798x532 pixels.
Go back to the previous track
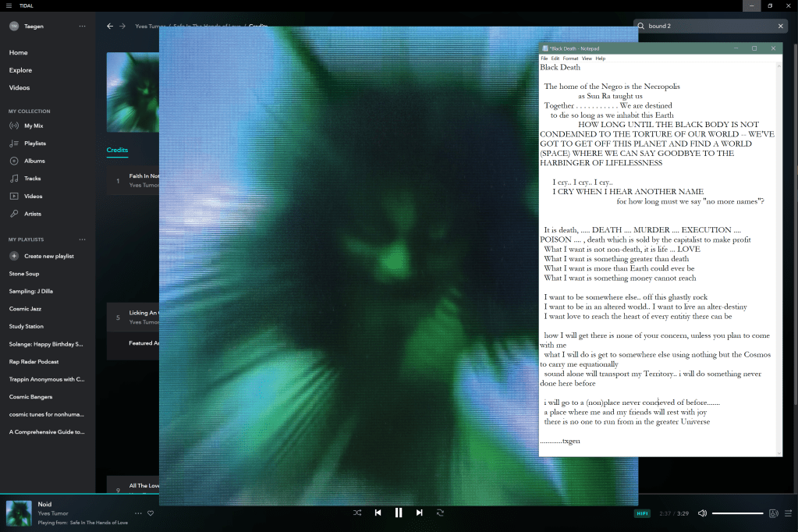click(x=378, y=512)
